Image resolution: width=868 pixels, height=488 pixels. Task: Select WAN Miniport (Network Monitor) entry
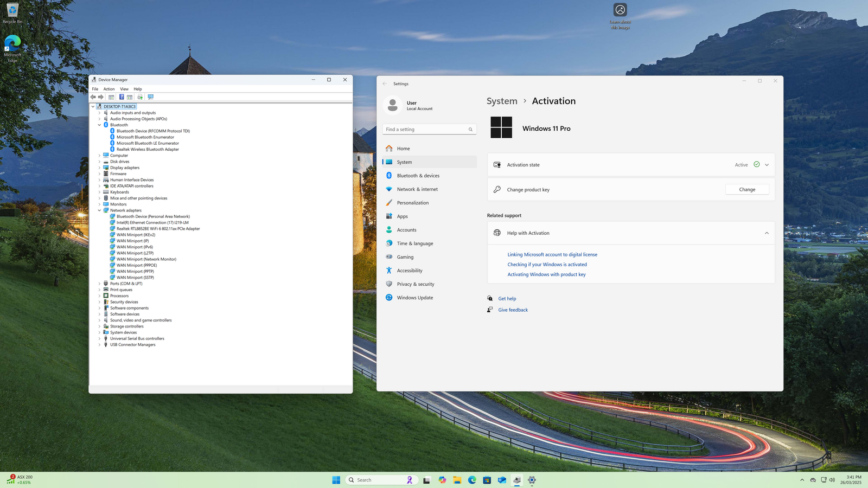pyautogui.click(x=146, y=259)
